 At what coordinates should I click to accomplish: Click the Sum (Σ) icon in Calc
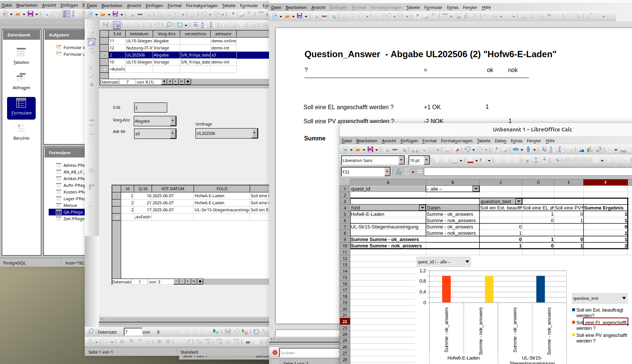(x=407, y=172)
